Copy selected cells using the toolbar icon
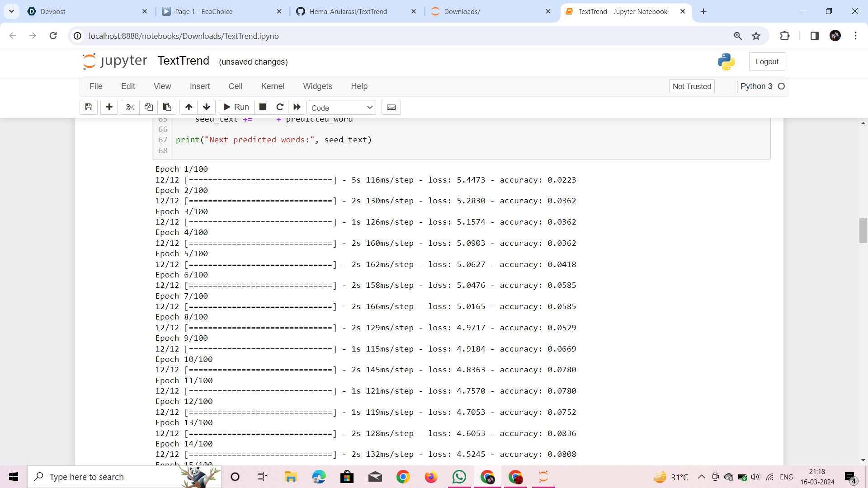 [x=148, y=107]
